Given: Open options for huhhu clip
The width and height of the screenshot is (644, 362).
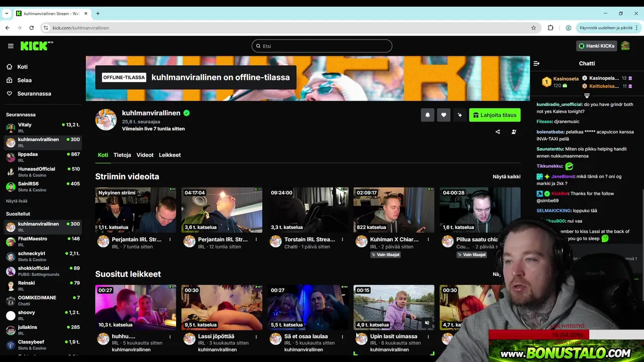Looking at the screenshot, I should (x=170, y=336).
